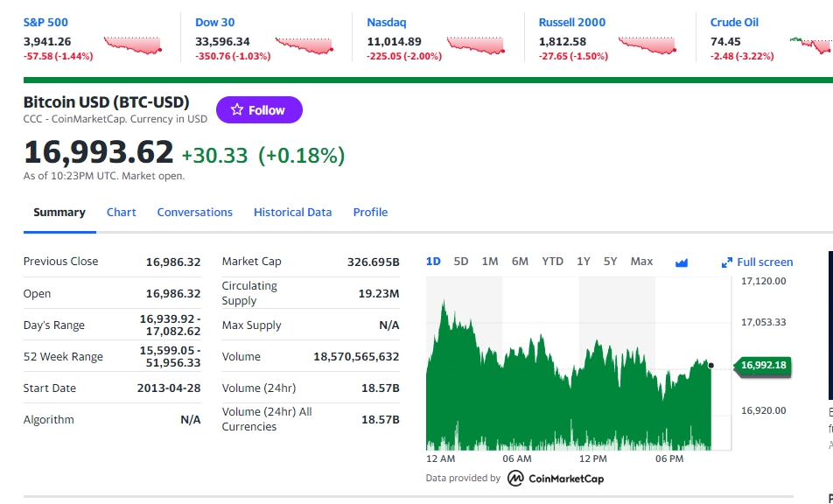Image resolution: width=833 pixels, height=504 pixels.
Task: Switch to the Chart tab
Action: pos(121,213)
